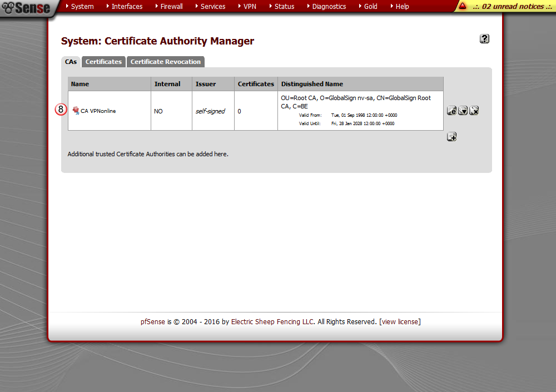Select the CAs tab
The width and height of the screenshot is (556, 392).
pyautogui.click(x=71, y=62)
